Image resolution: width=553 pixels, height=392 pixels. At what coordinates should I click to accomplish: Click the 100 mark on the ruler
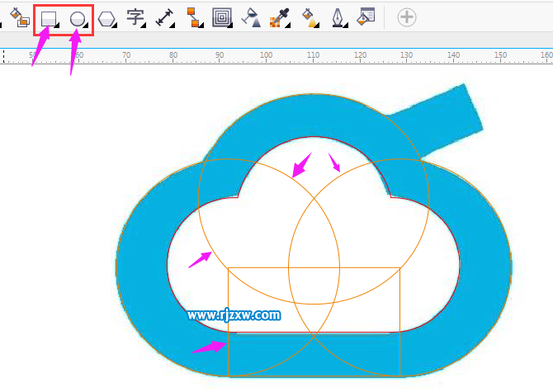[x=266, y=55]
